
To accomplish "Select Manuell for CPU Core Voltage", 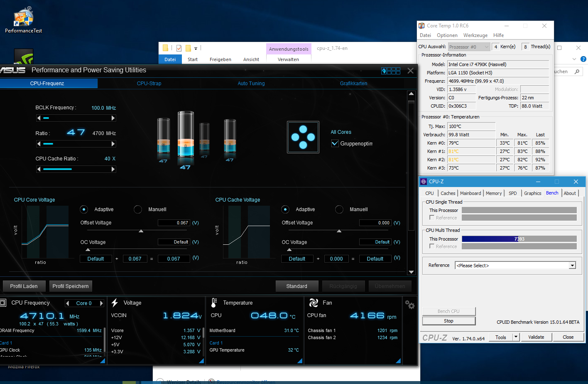I will (x=138, y=209).
